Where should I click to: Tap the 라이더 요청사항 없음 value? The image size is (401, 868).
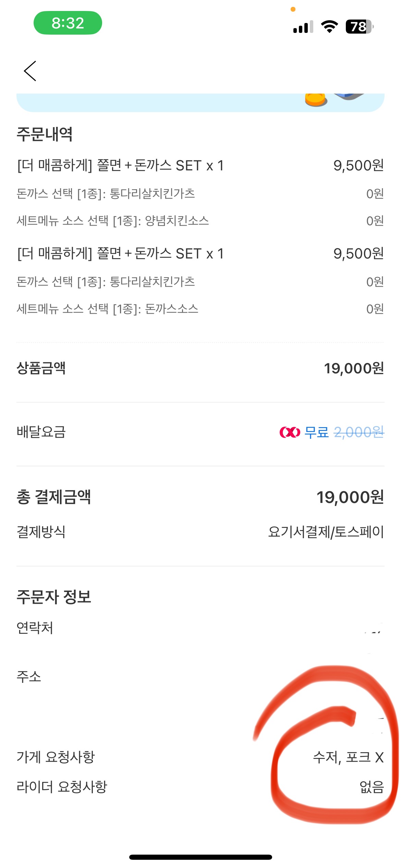pos(372,787)
